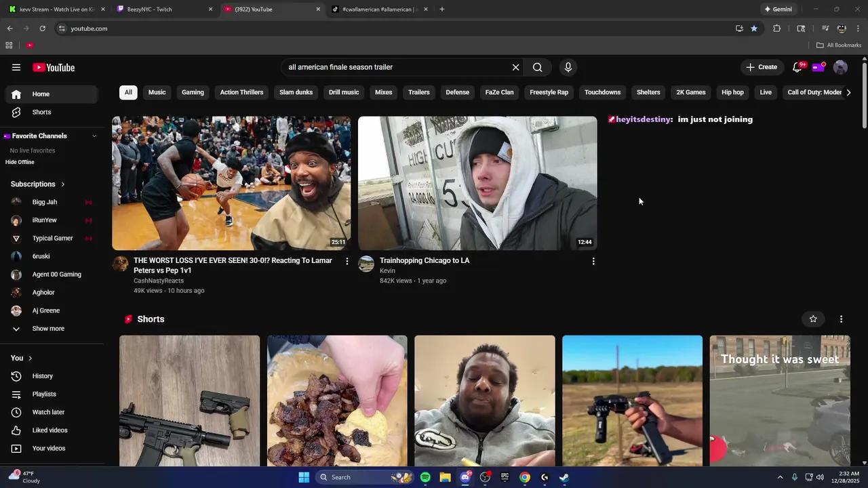
Task: Open the Create button
Action: click(762, 67)
